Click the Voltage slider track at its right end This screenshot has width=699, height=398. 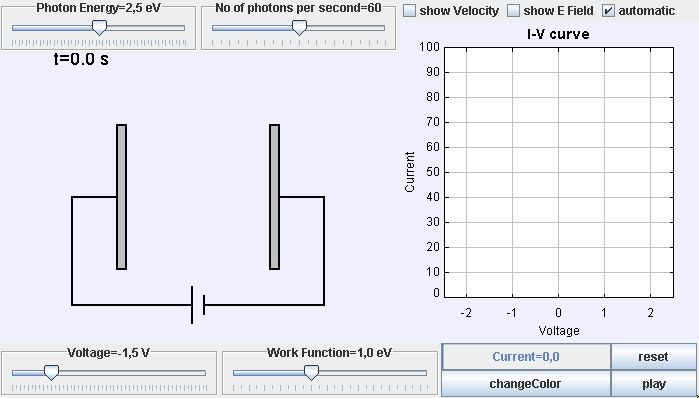coord(202,373)
